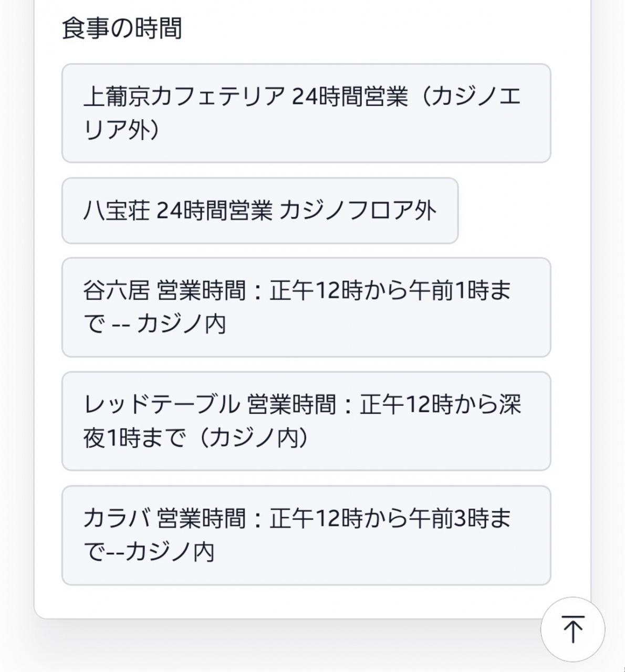Click the カラバ restaurant name text

coord(116,518)
